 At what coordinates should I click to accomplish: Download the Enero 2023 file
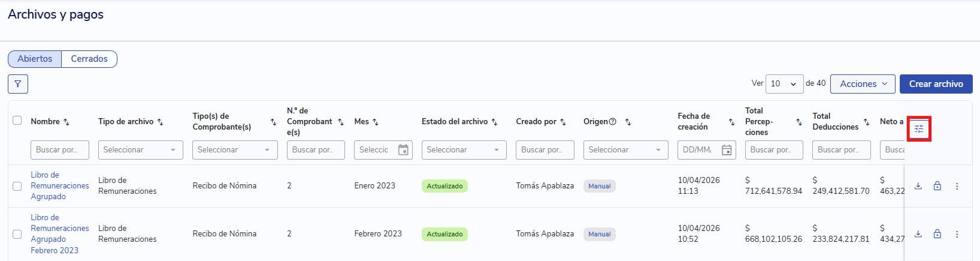click(x=918, y=186)
